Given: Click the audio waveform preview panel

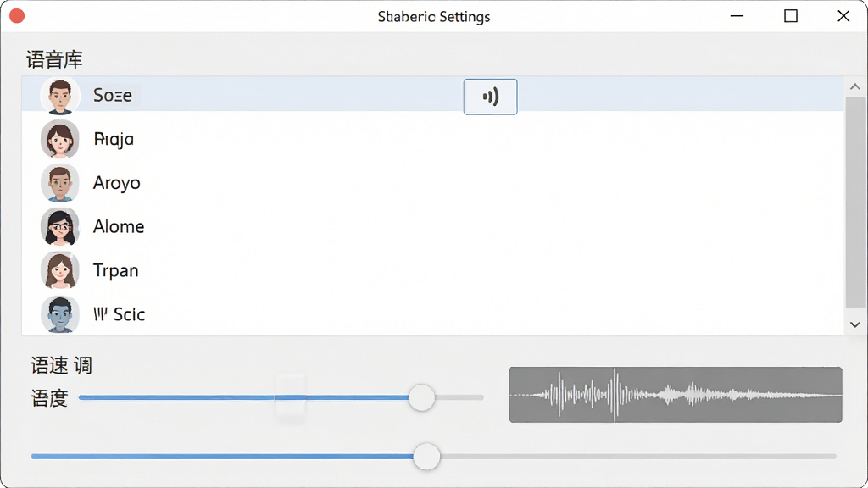Looking at the screenshot, I should click(676, 395).
